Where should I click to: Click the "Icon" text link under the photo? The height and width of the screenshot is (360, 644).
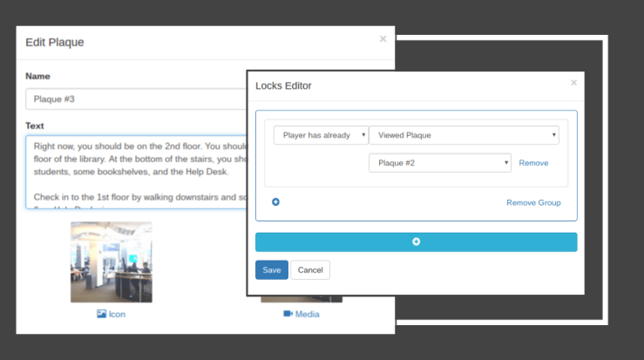[117, 314]
